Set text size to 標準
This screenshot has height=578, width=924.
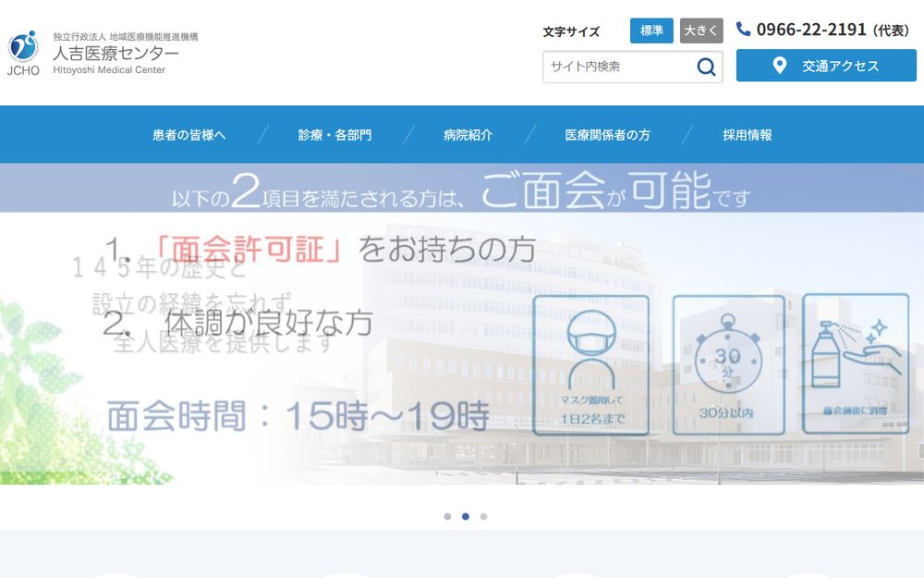tap(651, 31)
